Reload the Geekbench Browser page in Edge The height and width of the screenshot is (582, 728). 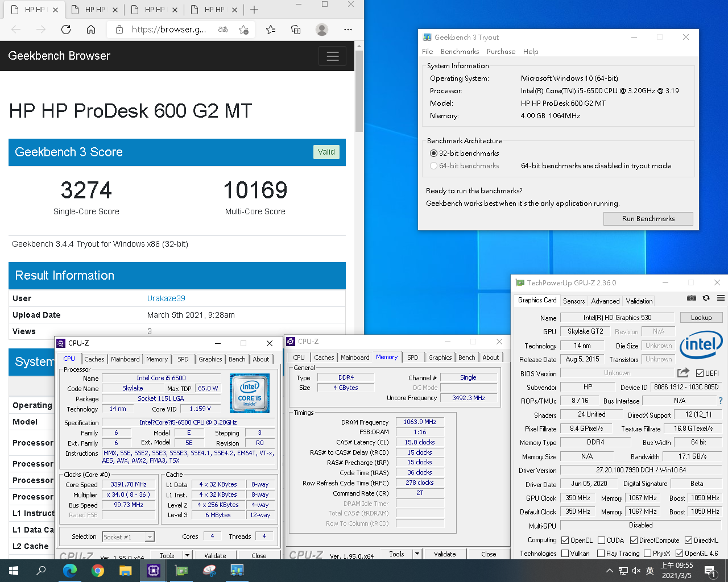(66, 30)
